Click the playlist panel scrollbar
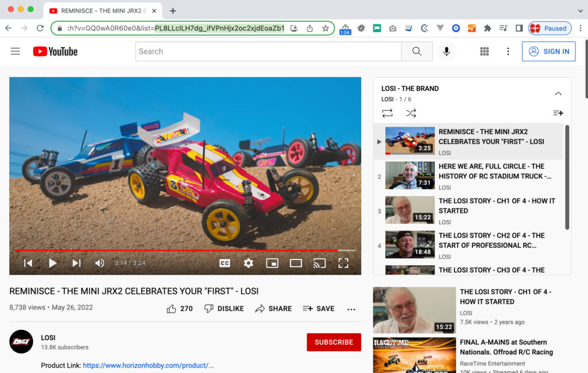 point(567,177)
